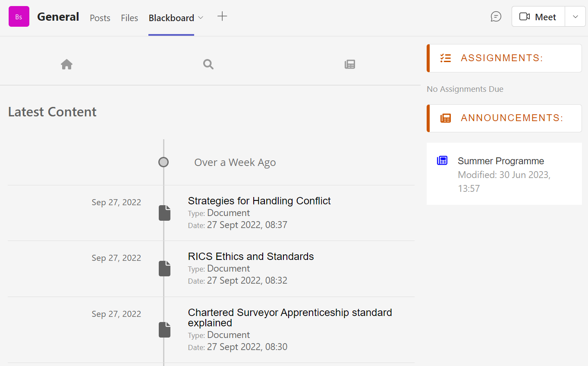Image resolution: width=588 pixels, height=366 pixels.
Task: Click document icon beside RICS Ethics and Standards
Action: coord(164,269)
